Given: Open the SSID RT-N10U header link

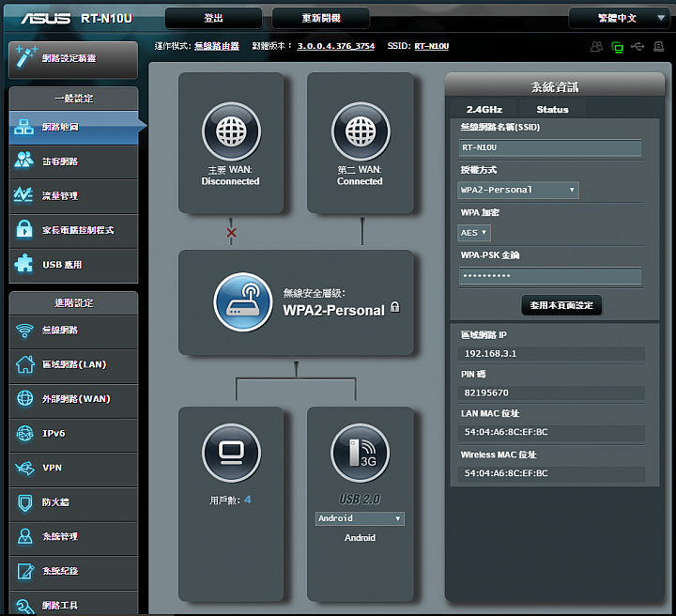Looking at the screenshot, I should click(432, 46).
